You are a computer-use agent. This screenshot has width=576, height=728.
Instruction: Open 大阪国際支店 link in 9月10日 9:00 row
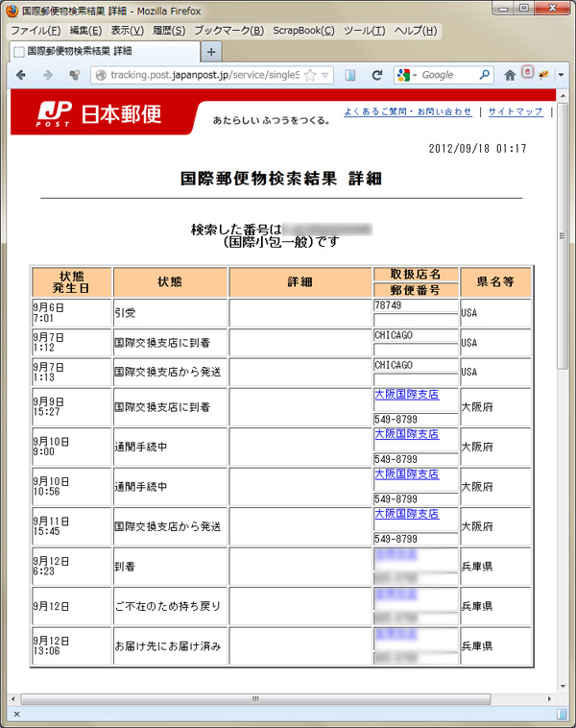pyautogui.click(x=407, y=434)
